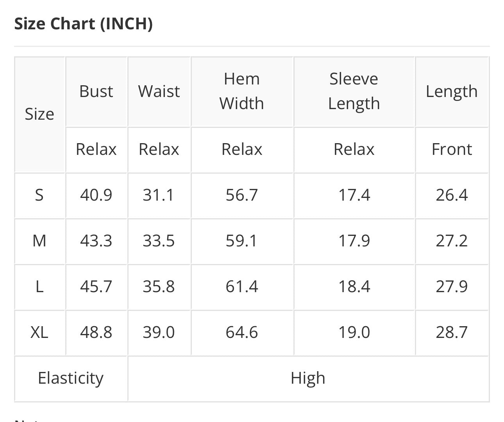Click the 61.4 hem width for L

[241, 286]
